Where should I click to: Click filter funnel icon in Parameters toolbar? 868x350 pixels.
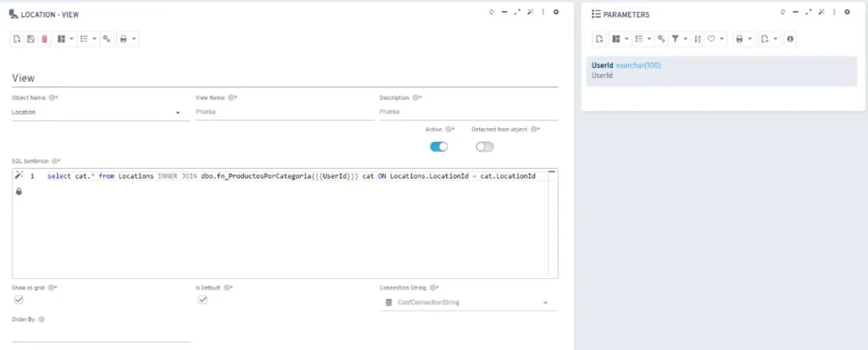[x=676, y=39]
